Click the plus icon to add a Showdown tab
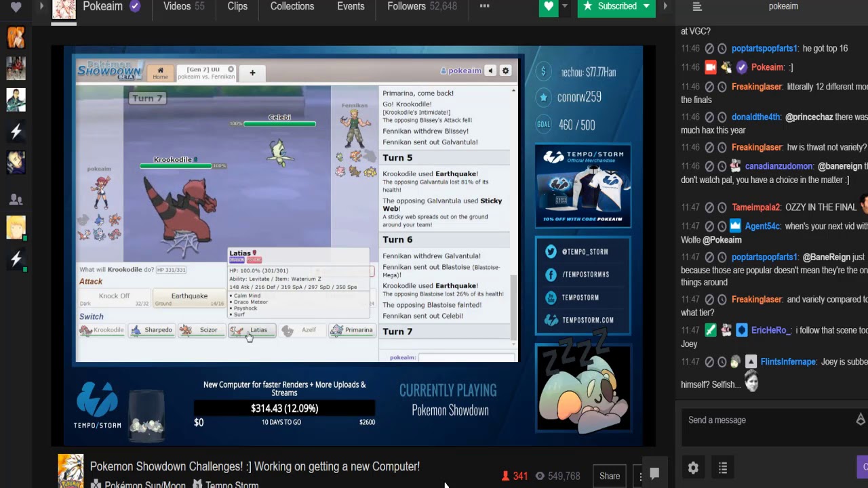The height and width of the screenshot is (488, 868). (x=252, y=73)
